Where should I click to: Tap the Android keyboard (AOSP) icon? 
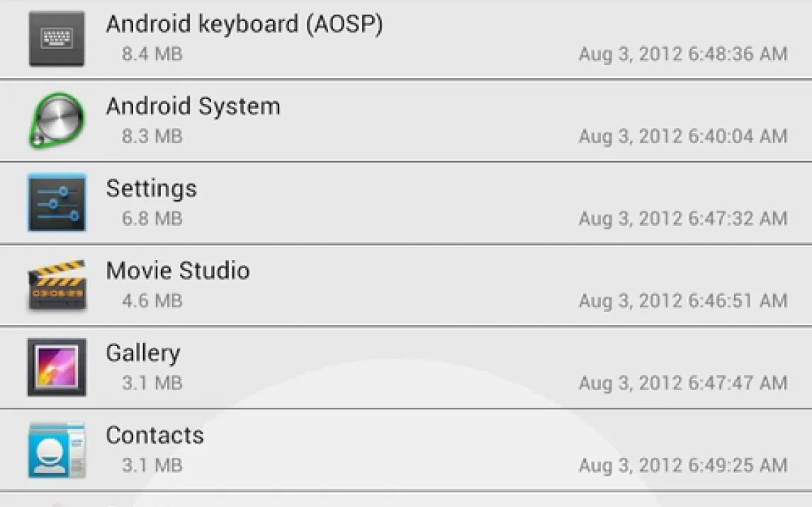pyautogui.click(x=57, y=39)
